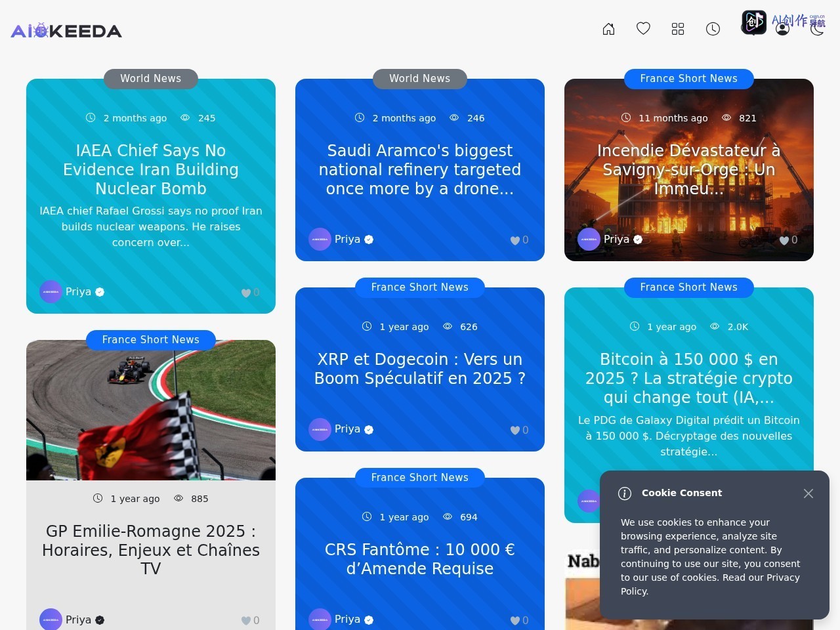The image size is (840, 630).
Task: Open France Short News tag above CRS Fantôme
Action: (x=420, y=478)
